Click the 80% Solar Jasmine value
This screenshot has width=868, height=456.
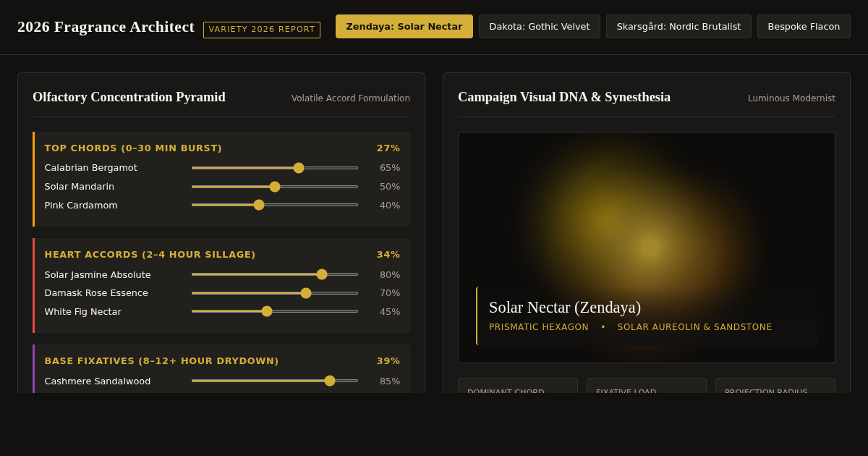(x=390, y=275)
